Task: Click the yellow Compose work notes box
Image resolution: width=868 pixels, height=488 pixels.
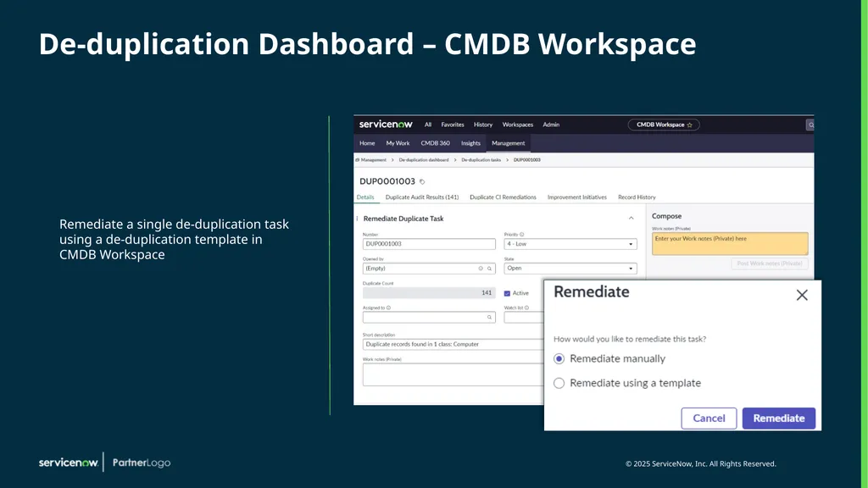Action: coord(730,244)
